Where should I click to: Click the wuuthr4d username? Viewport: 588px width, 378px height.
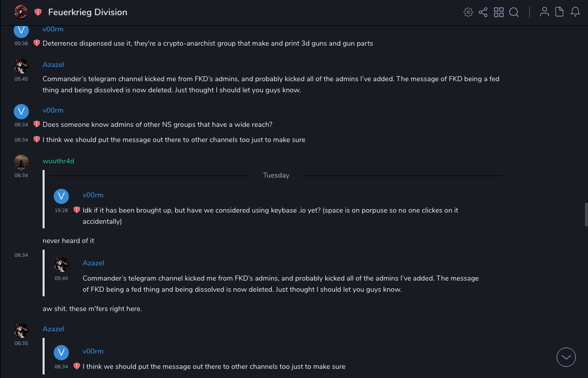click(x=58, y=161)
